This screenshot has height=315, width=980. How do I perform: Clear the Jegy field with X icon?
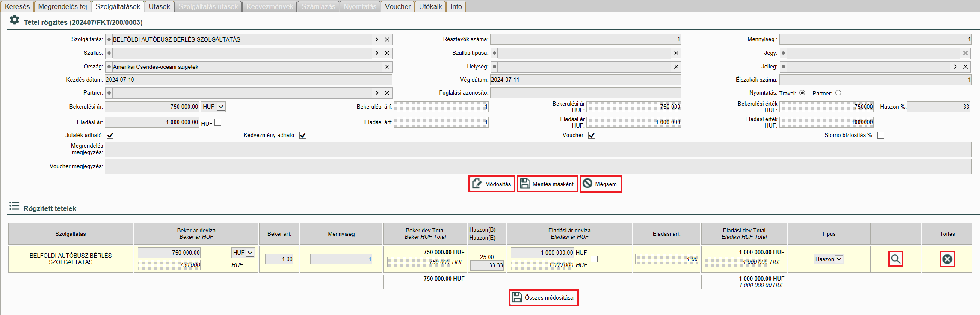(965, 53)
